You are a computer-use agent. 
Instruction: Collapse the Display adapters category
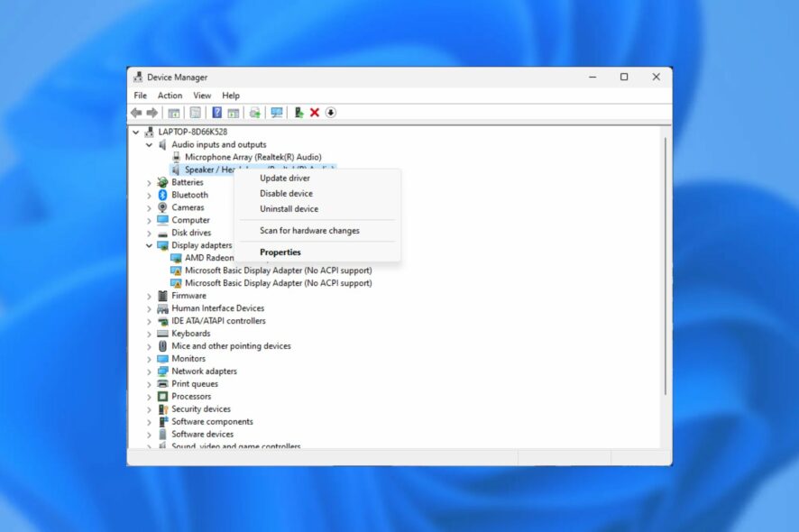[x=149, y=245]
